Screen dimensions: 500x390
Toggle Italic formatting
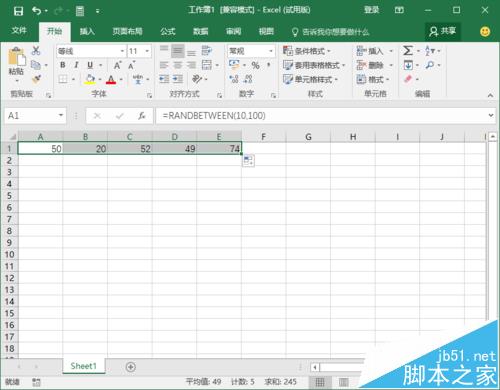(x=76, y=65)
